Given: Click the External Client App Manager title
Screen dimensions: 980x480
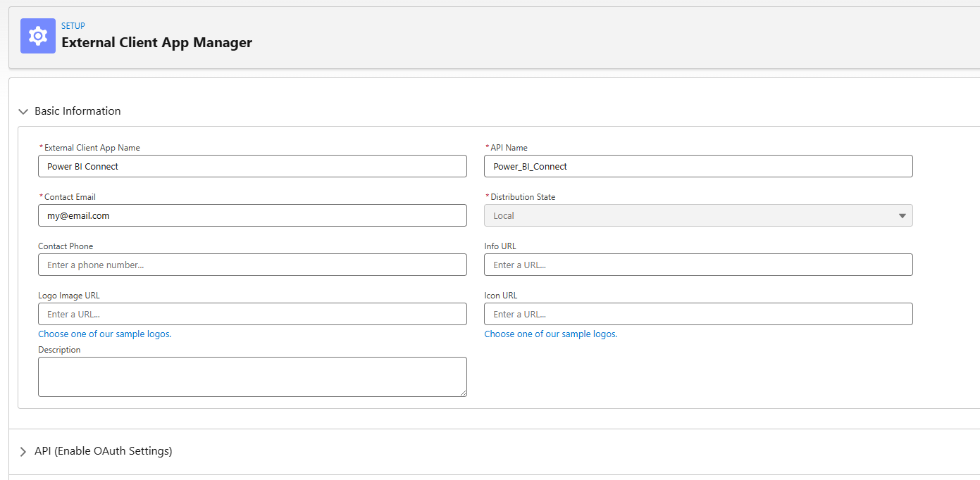Looking at the screenshot, I should pyautogui.click(x=156, y=42).
